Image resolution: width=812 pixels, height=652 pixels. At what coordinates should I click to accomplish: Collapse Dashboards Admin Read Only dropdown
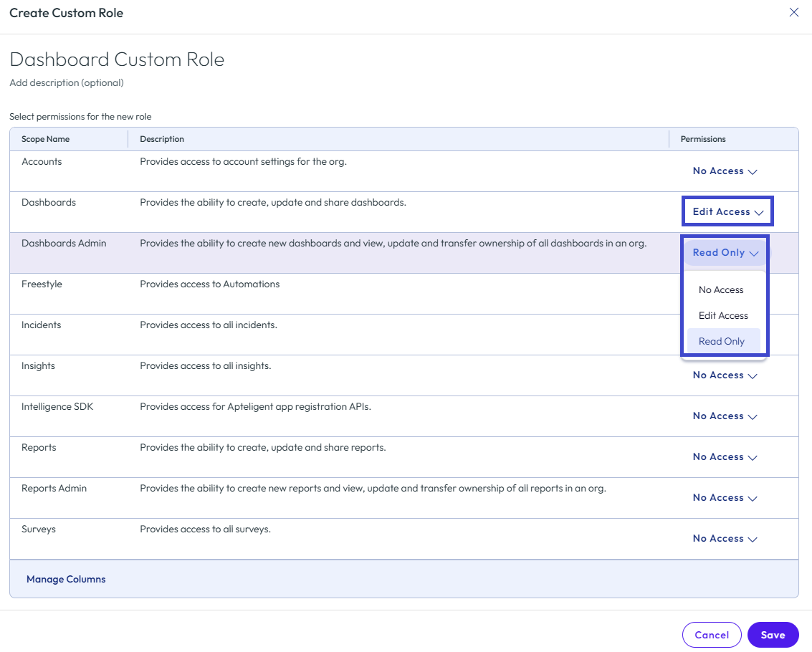725,253
